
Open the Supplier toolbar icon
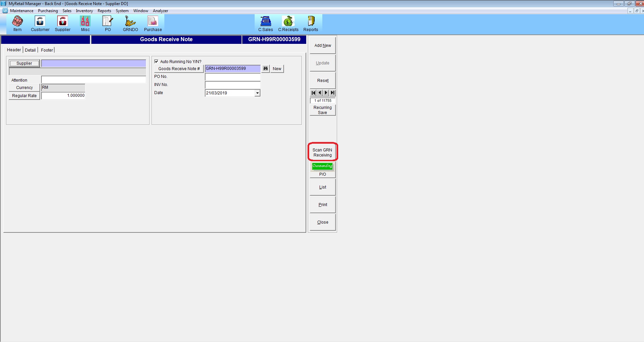[63, 24]
